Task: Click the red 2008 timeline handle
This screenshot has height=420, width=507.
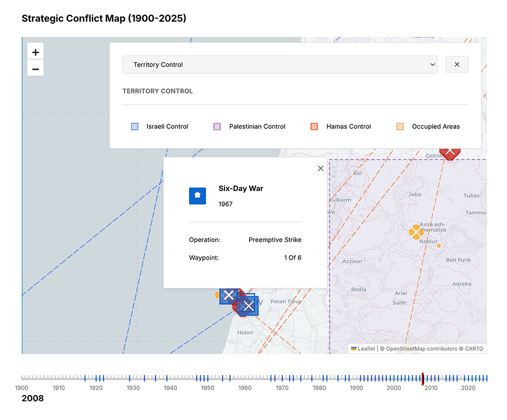Action: [423, 378]
